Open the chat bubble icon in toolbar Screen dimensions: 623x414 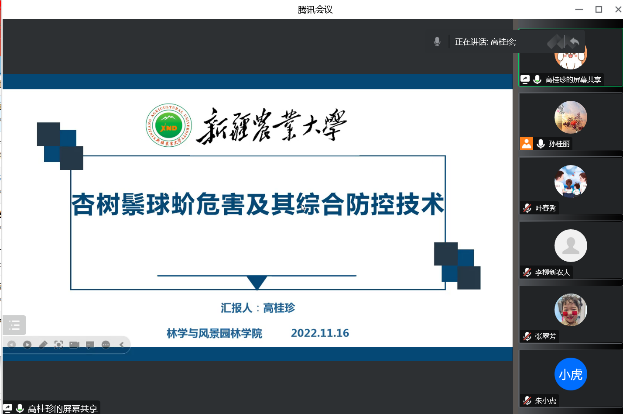tap(89, 345)
